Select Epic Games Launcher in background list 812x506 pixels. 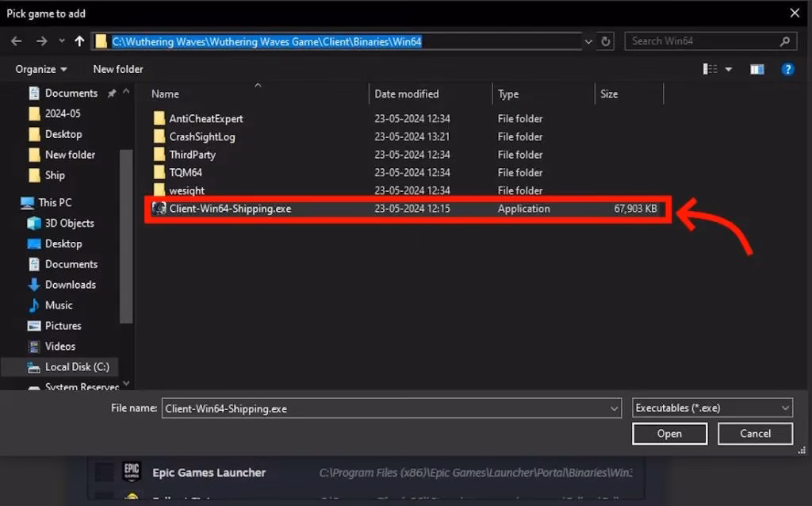pyautogui.click(x=209, y=473)
